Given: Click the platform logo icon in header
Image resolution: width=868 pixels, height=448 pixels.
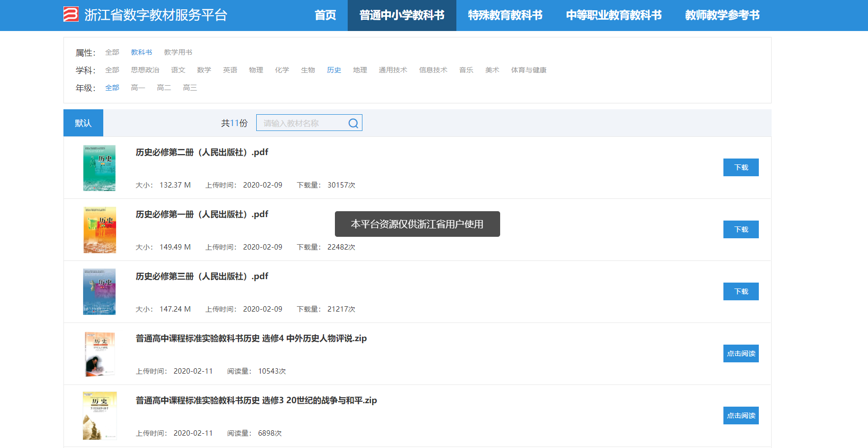Looking at the screenshot, I should [x=71, y=14].
